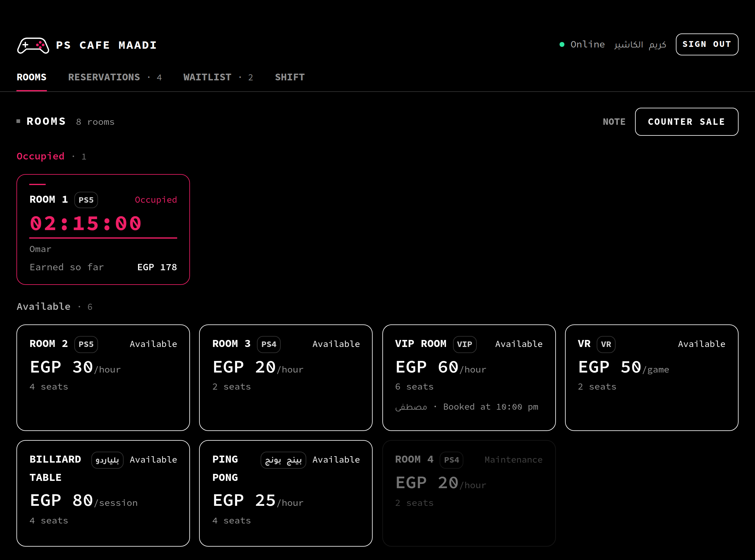Go to the Shift tab
The height and width of the screenshot is (560, 755).
click(290, 77)
